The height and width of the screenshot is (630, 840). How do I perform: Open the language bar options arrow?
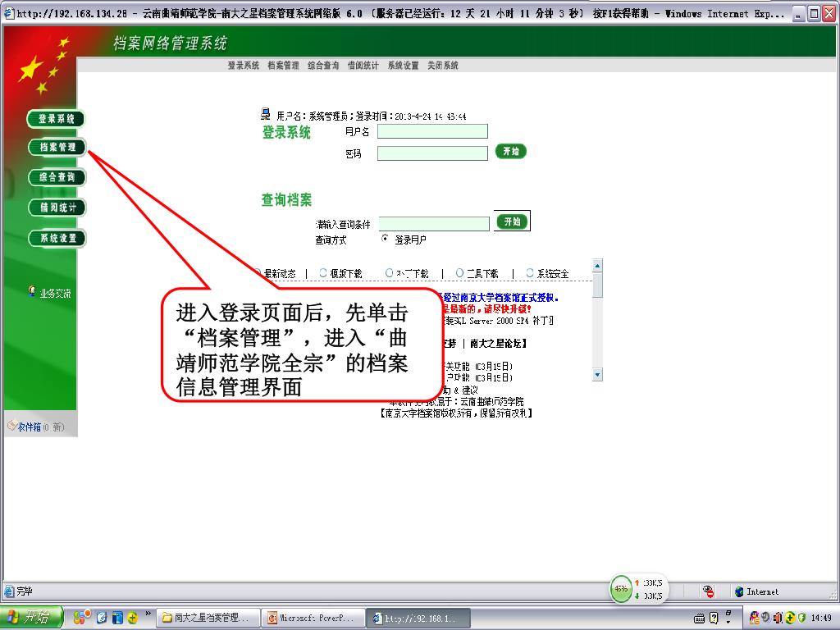coord(728,620)
